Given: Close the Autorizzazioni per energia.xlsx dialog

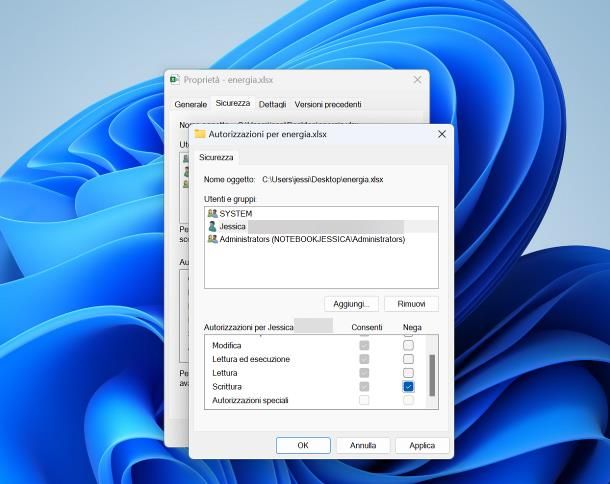Looking at the screenshot, I should tap(442, 134).
